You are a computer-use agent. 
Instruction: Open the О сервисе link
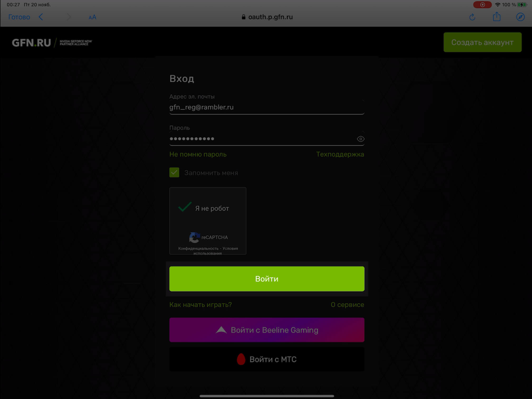pyautogui.click(x=347, y=305)
